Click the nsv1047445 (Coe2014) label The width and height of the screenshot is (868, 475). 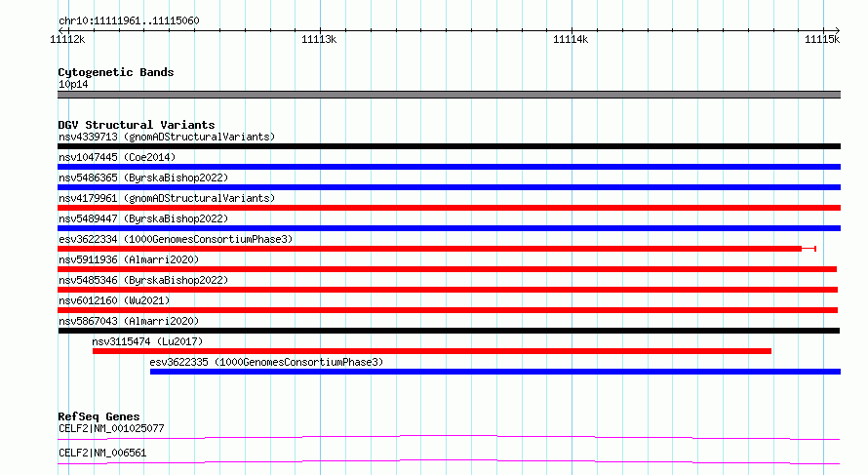pos(117,157)
